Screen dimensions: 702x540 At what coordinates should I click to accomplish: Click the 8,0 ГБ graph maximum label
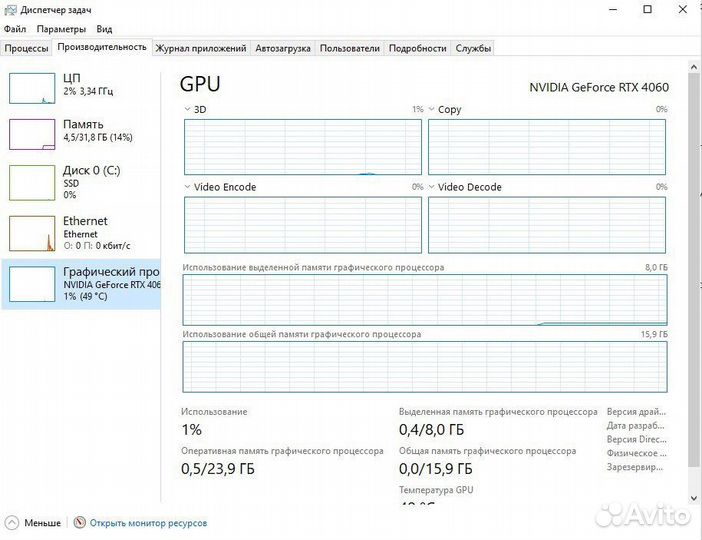point(656,267)
